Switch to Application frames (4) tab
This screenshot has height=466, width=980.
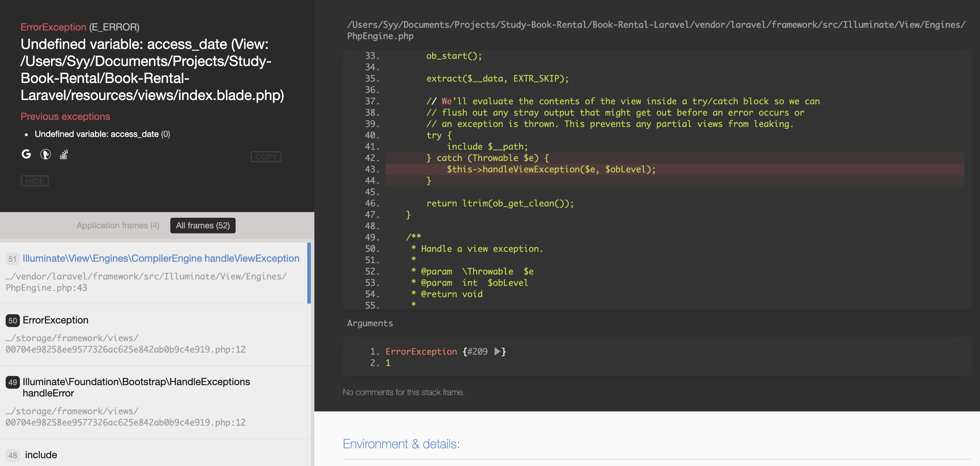point(118,226)
